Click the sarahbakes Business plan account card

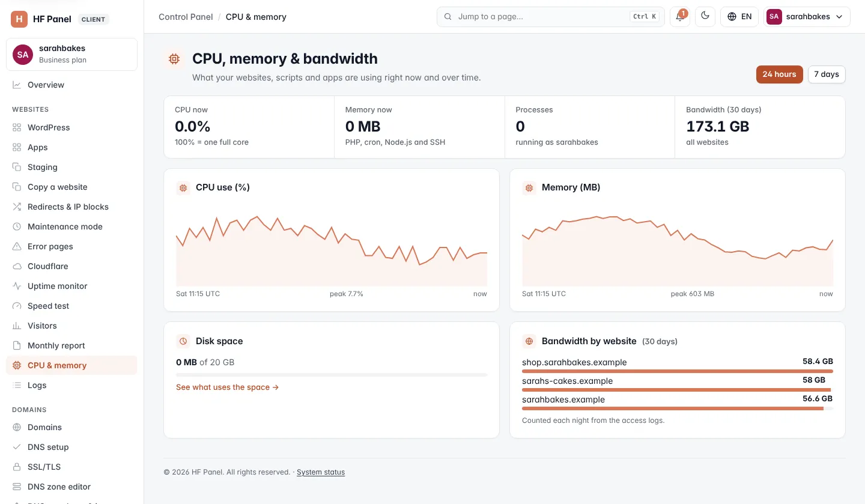pos(71,54)
